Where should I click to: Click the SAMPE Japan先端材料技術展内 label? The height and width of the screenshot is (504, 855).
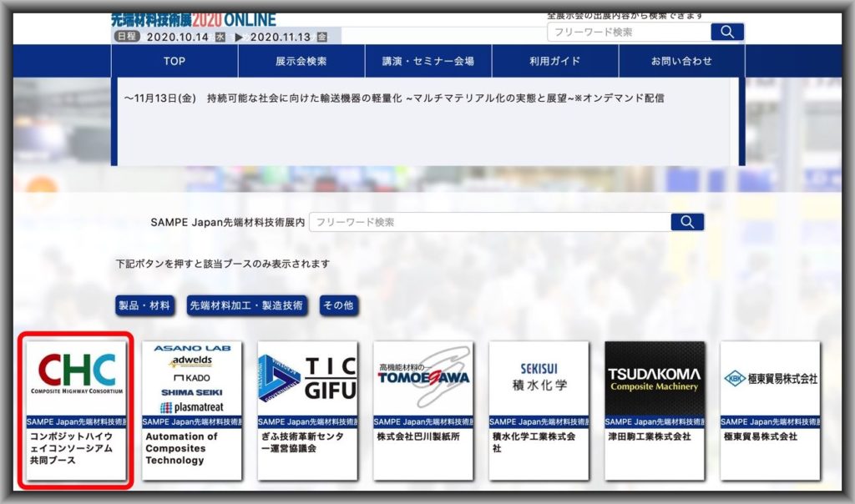point(227,222)
